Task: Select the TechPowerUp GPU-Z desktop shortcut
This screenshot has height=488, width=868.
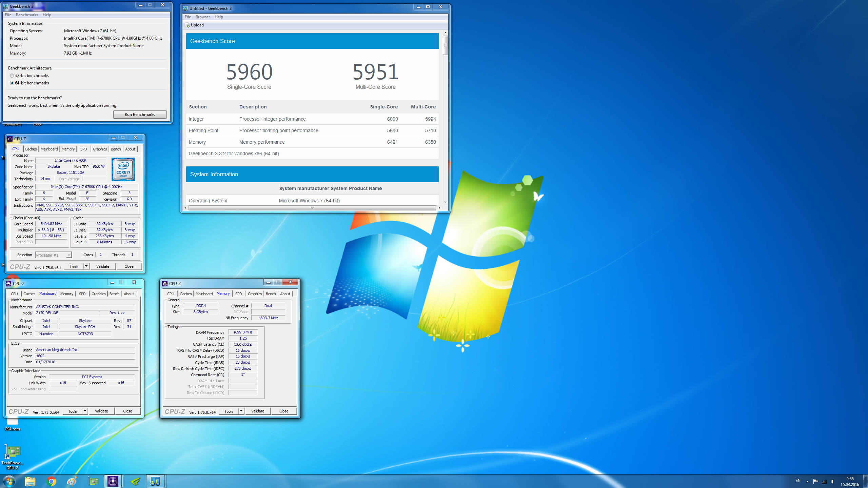Action: point(12,457)
